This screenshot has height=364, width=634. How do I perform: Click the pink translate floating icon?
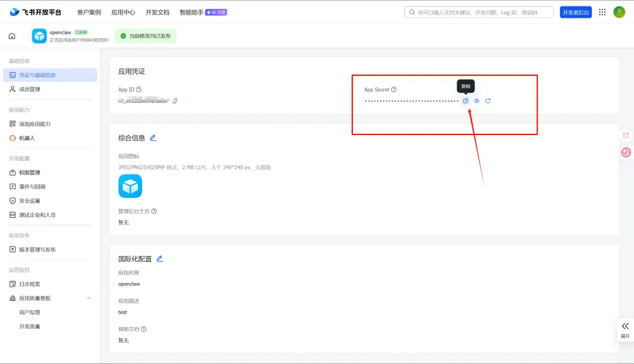[626, 153]
